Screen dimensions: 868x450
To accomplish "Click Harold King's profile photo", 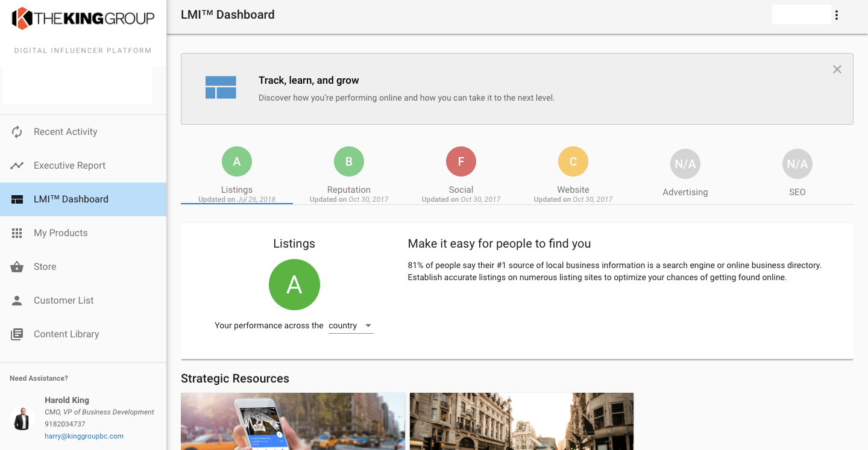I will (22, 418).
